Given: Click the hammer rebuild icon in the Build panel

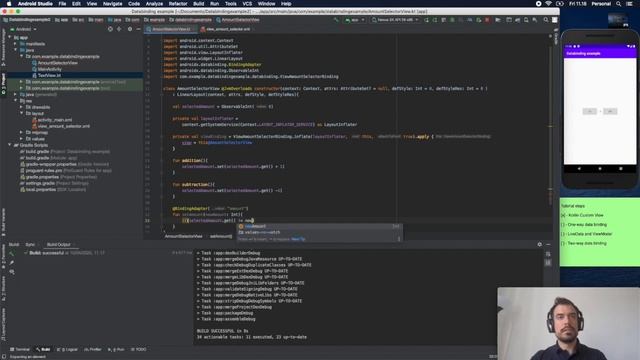Looking at the screenshot, I should point(11,253).
